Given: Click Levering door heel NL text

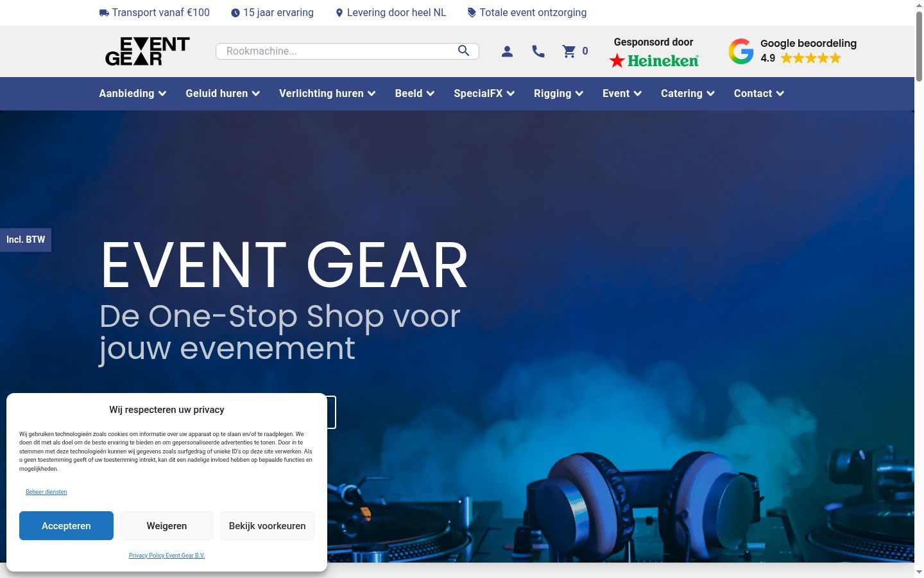Looking at the screenshot, I should 397,13.
